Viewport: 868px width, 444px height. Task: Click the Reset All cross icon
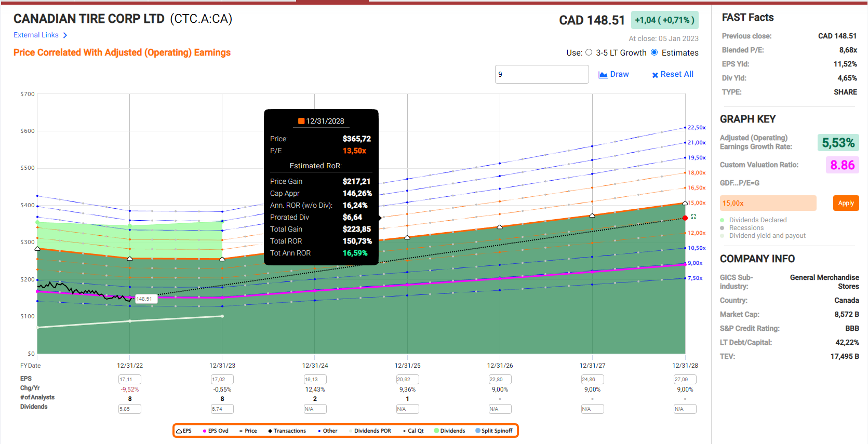(x=655, y=75)
